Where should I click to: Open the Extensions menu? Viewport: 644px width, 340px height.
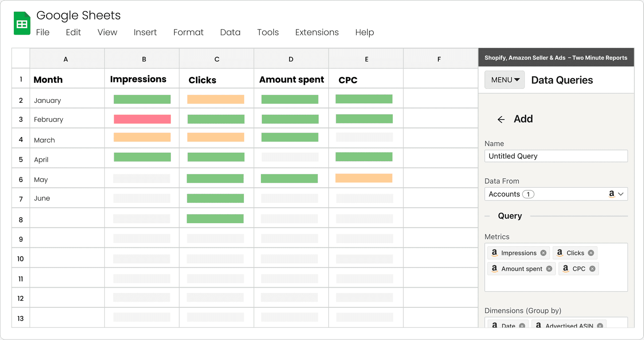click(x=317, y=32)
